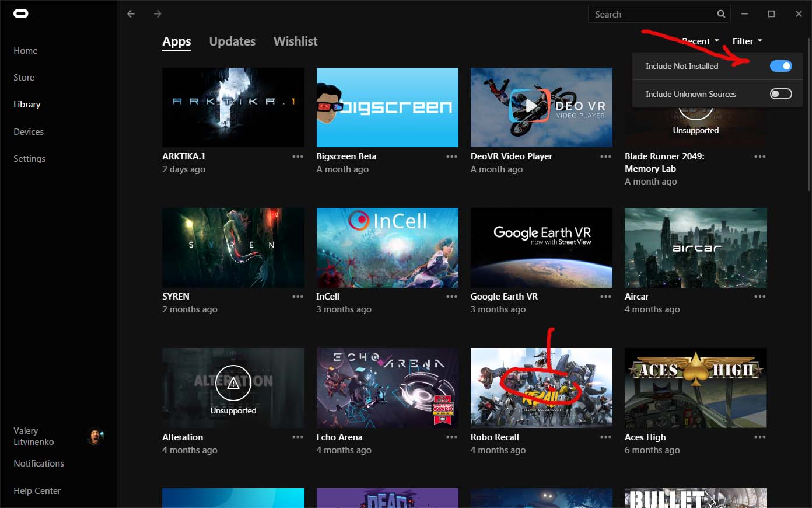Screen dimensions: 812x508
Task: Open the DeoVR Video Player thumbnail
Action: 541,107
